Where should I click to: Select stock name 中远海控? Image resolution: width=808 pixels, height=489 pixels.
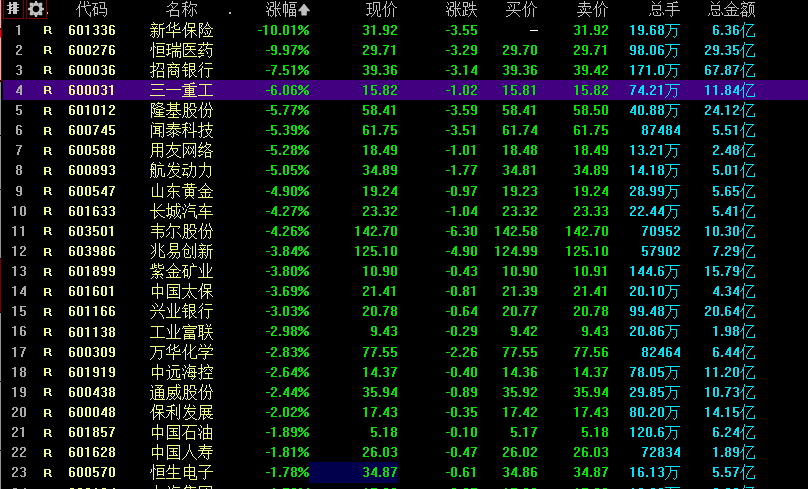pyautogui.click(x=181, y=373)
